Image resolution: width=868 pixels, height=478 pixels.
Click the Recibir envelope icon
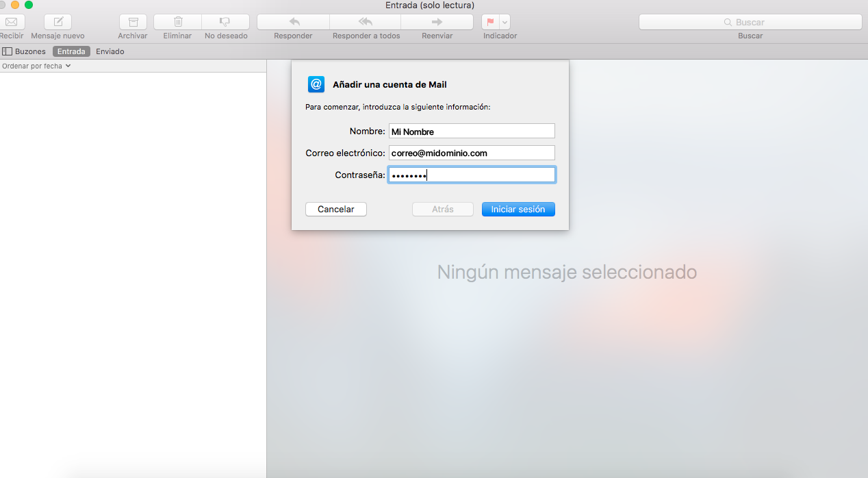(x=12, y=22)
